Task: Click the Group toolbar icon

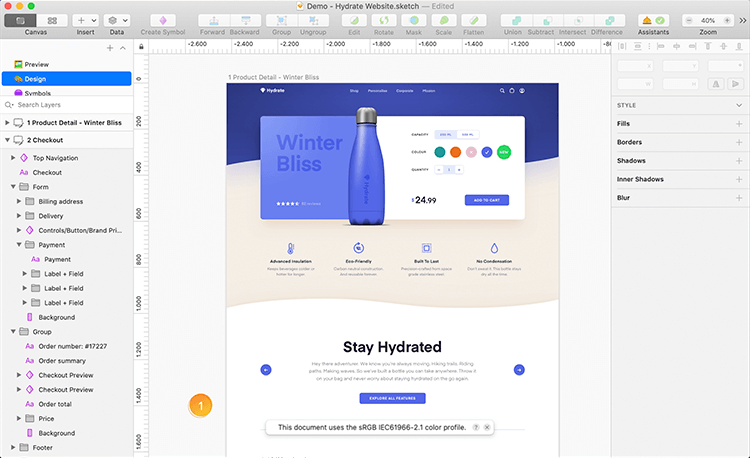Action: coord(281,21)
